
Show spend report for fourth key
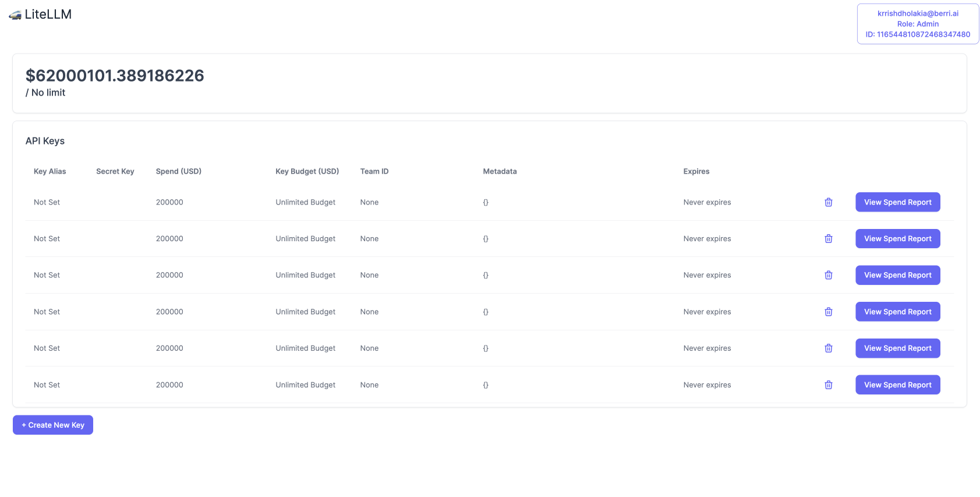click(x=897, y=312)
